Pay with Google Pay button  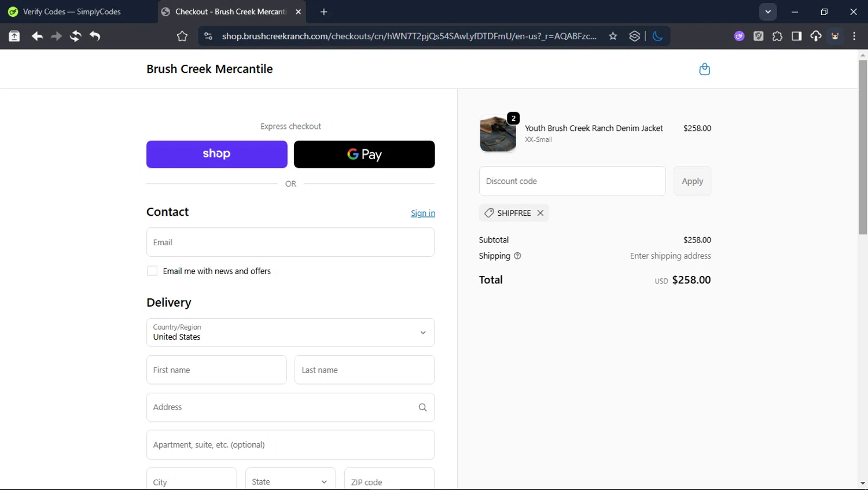[x=365, y=154]
